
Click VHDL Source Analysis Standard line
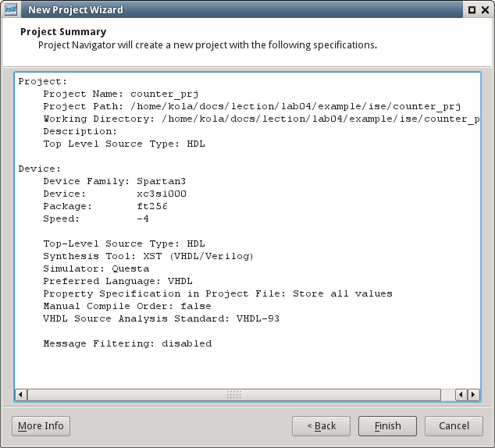pyautogui.click(x=162, y=318)
